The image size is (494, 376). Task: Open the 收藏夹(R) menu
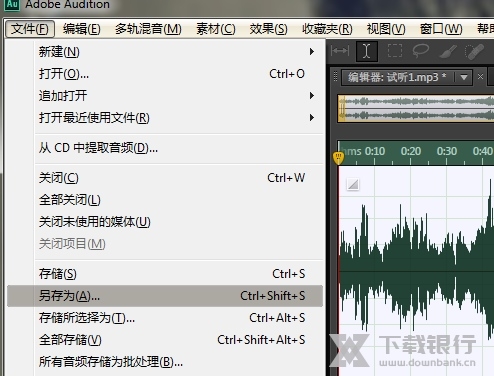click(x=327, y=29)
